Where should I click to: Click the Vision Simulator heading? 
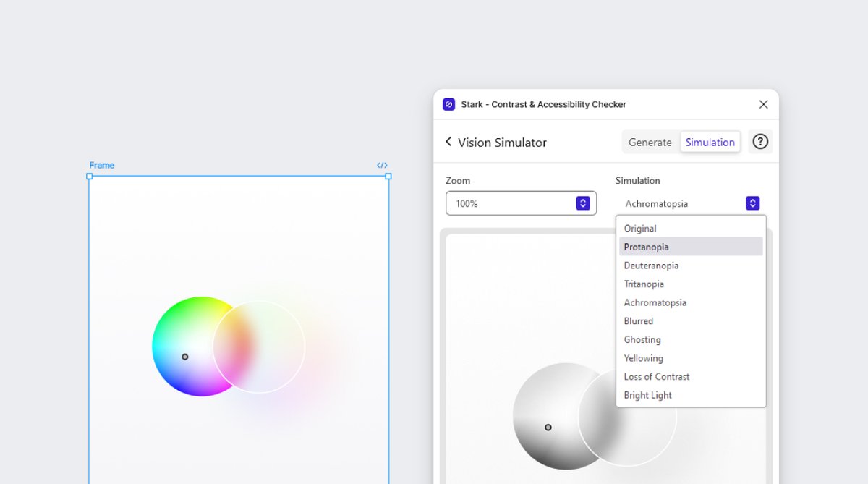tap(502, 143)
